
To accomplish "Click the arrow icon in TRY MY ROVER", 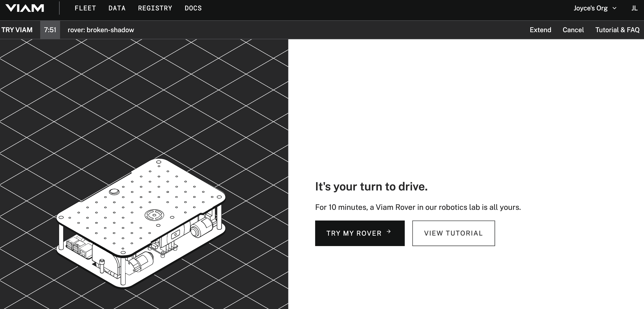I will tap(389, 231).
